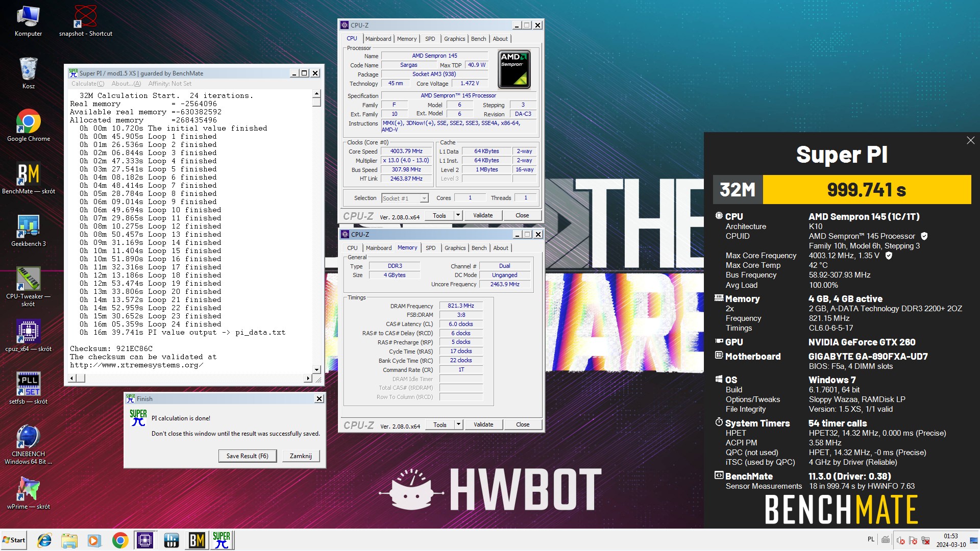
Task: Click Validate in the upper CPU-Z window
Action: coord(483,215)
